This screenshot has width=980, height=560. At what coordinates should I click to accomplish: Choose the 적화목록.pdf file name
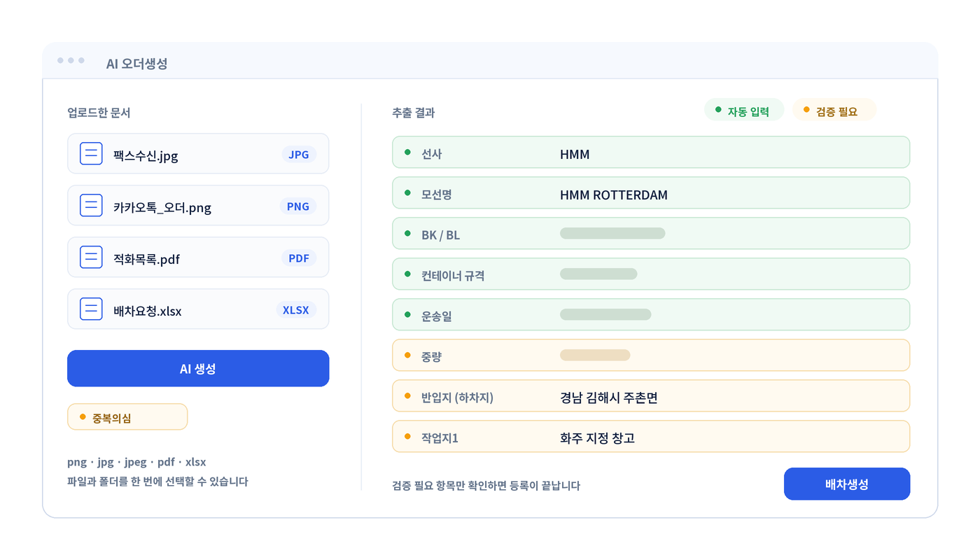click(147, 258)
